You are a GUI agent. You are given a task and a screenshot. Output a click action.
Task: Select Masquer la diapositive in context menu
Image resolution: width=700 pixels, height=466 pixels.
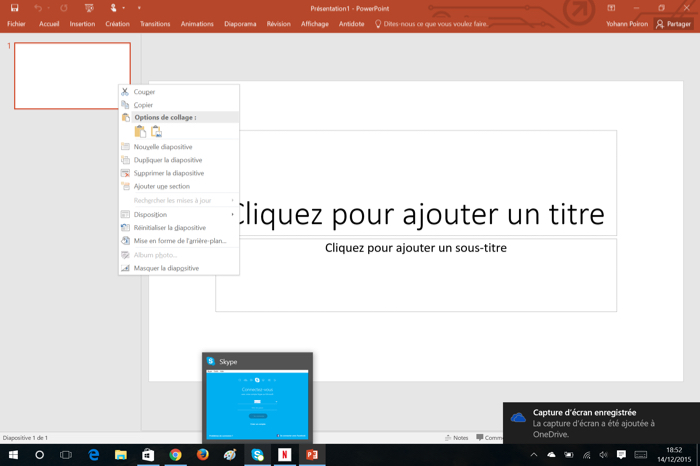pos(166,268)
